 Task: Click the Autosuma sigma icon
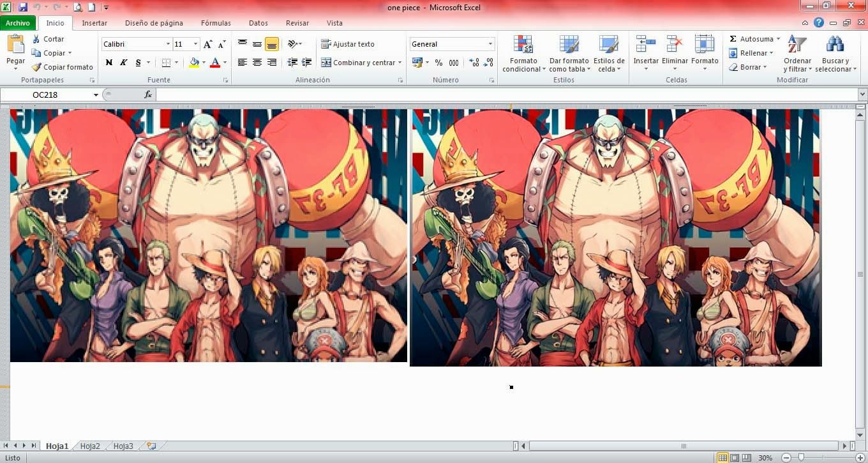click(x=733, y=39)
